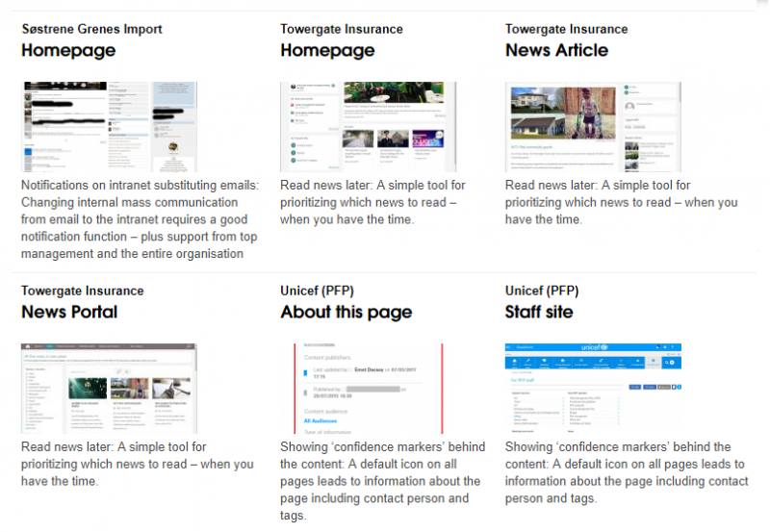Open the About this page heading
The height and width of the screenshot is (532, 770).
pos(346,313)
